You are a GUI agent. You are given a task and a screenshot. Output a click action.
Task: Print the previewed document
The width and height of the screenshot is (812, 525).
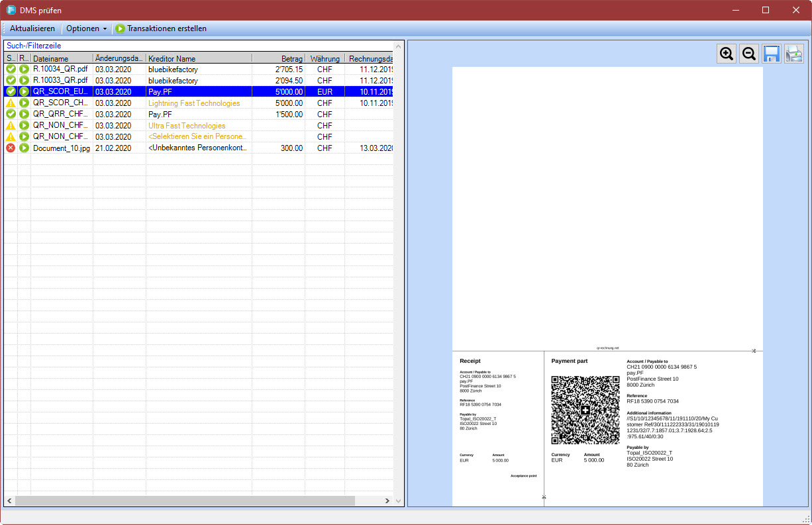click(793, 54)
